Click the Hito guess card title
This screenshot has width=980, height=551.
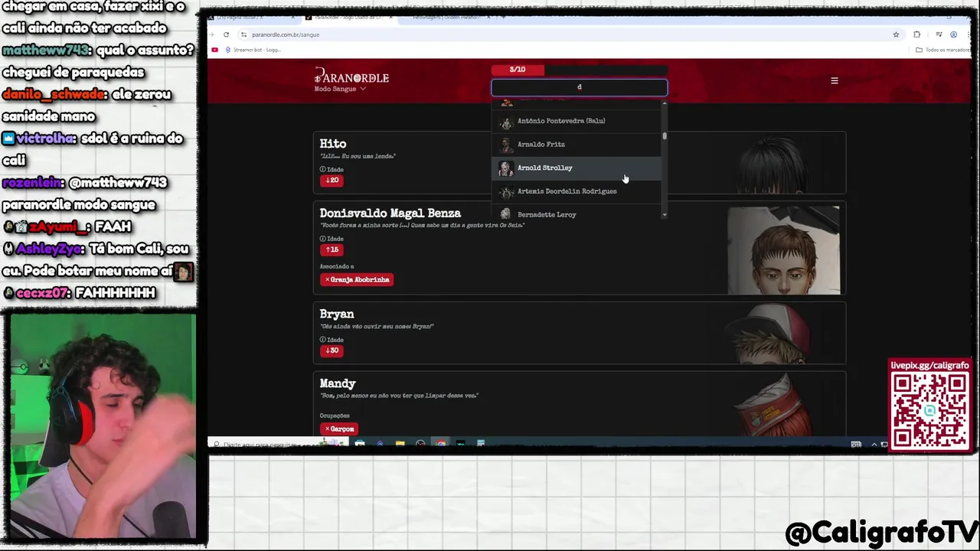click(x=333, y=144)
